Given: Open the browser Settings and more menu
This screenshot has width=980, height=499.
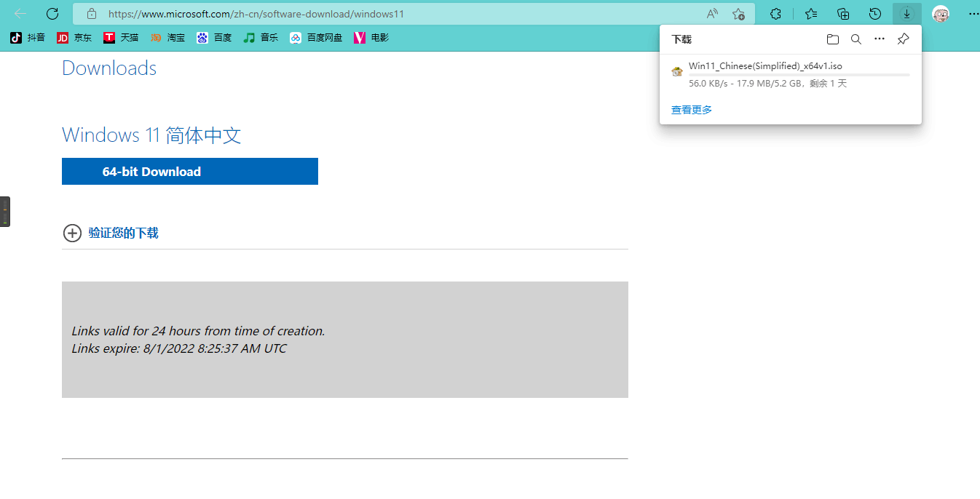Looking at the screenshot, I should pos(973,14).
